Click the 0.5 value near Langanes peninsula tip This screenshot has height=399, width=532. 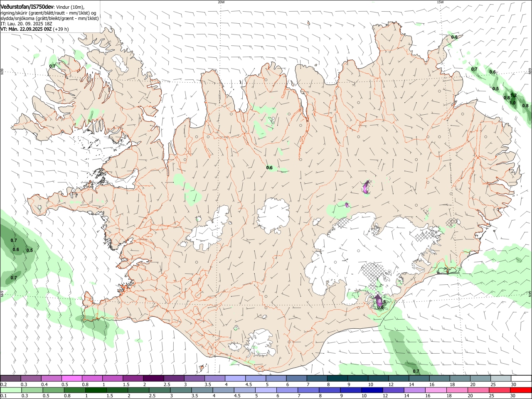click(x=454, y=37)
